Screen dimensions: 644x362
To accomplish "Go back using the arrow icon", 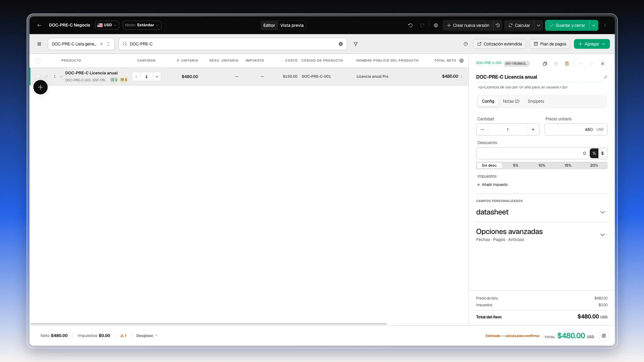I will coord(39,25).
